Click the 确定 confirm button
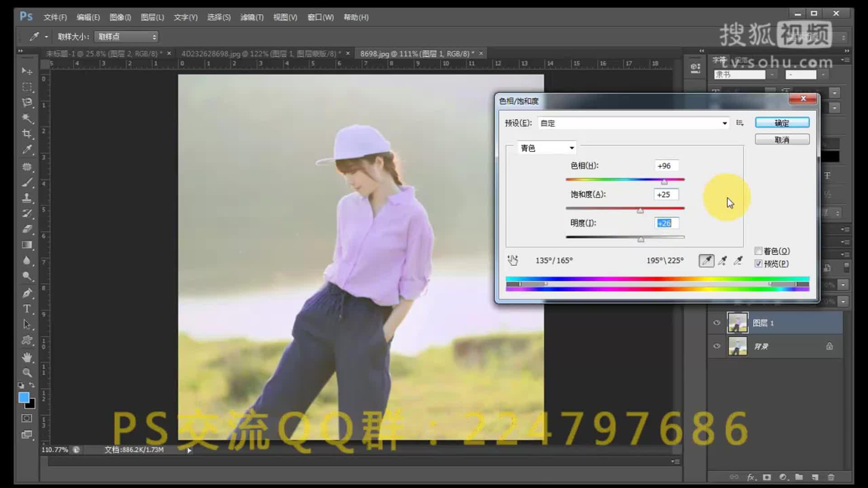 tap(782, 122)
